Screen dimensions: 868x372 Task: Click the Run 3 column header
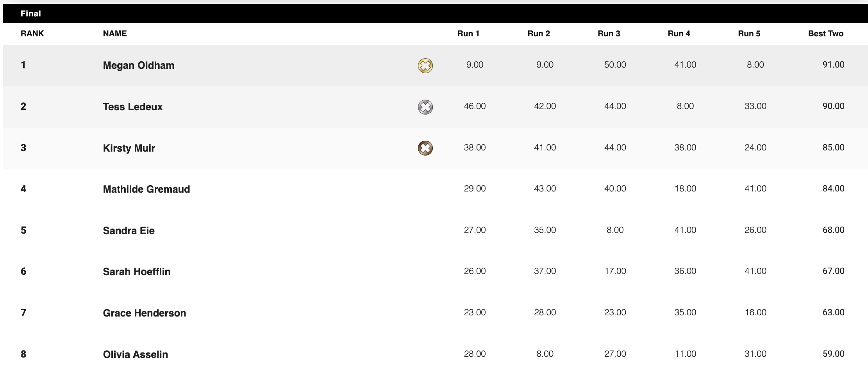[x=609, y=34]
